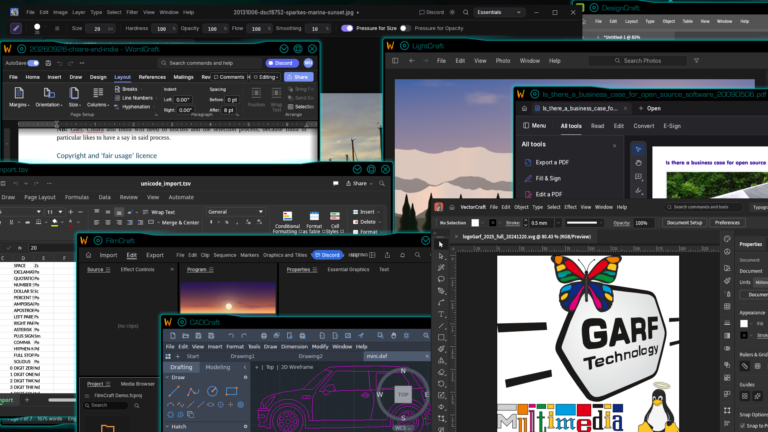Switch to the Modeling tab in CADCraft

pyautogui.click(x=217, y=367)
